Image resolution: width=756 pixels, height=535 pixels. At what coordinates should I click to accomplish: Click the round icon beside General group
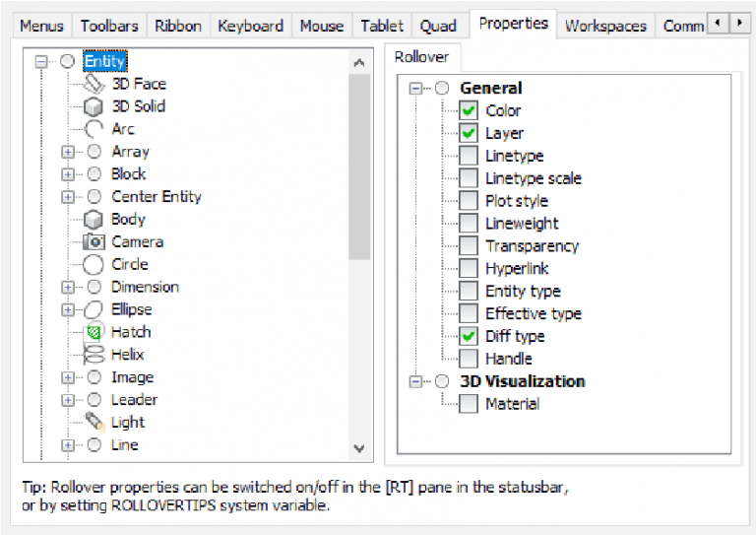442,89
